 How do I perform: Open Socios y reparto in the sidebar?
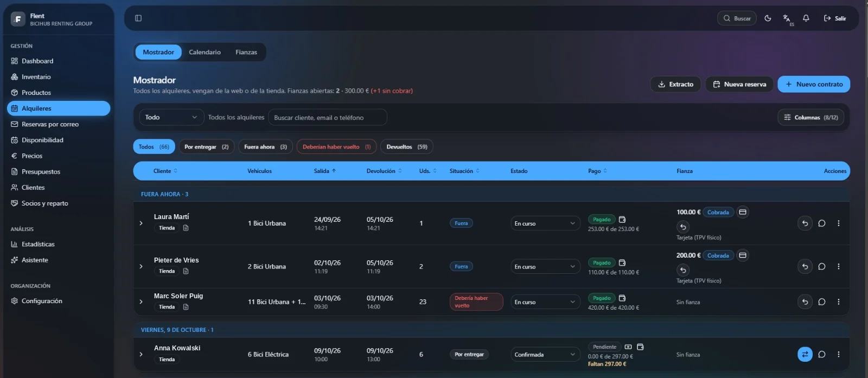click(59, 203)
